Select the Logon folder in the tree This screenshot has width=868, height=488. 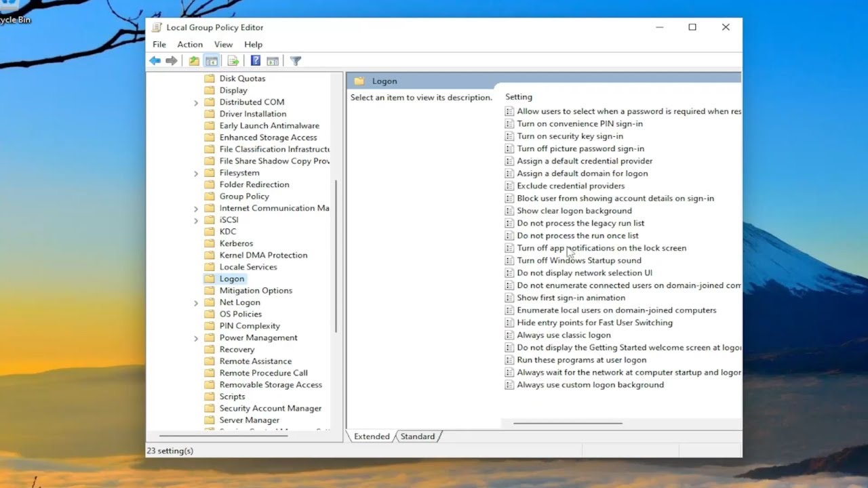(x=232, y=279)
